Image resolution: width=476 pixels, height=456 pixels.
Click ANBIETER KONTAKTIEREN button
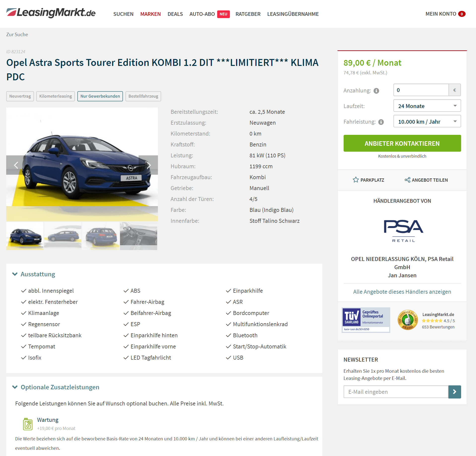coord(402,143)
